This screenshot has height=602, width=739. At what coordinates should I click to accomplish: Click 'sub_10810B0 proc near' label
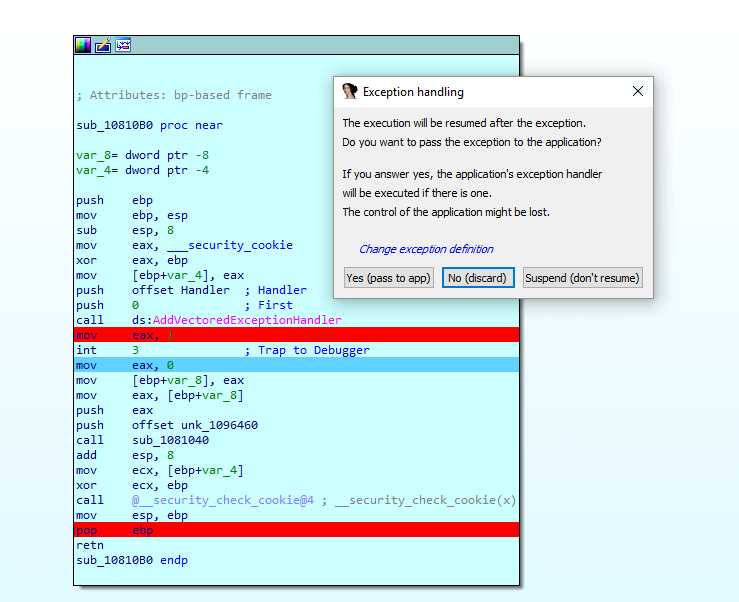(149, 125)
